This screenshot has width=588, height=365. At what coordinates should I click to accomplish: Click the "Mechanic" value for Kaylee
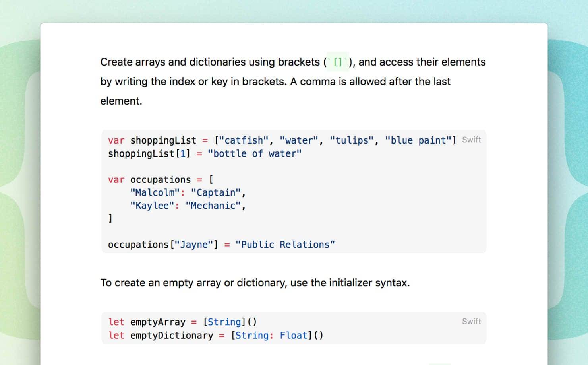coord(213,206)
